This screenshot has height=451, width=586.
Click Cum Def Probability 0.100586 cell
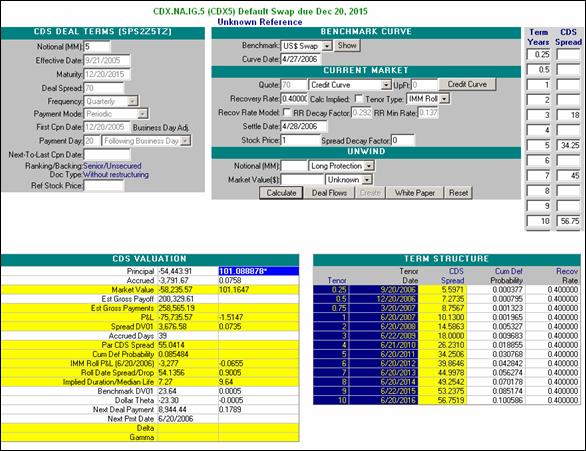coord(496,400)
